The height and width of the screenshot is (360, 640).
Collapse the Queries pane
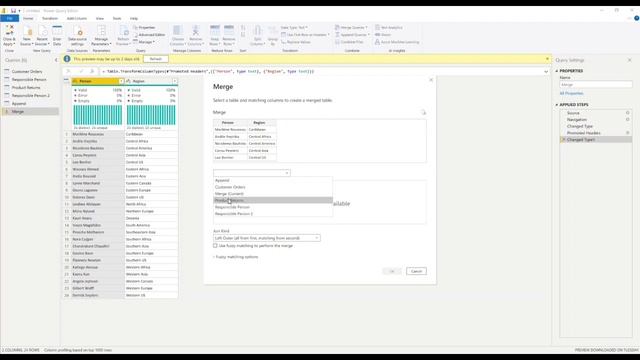pyautogui.click(x=56, y=60)
